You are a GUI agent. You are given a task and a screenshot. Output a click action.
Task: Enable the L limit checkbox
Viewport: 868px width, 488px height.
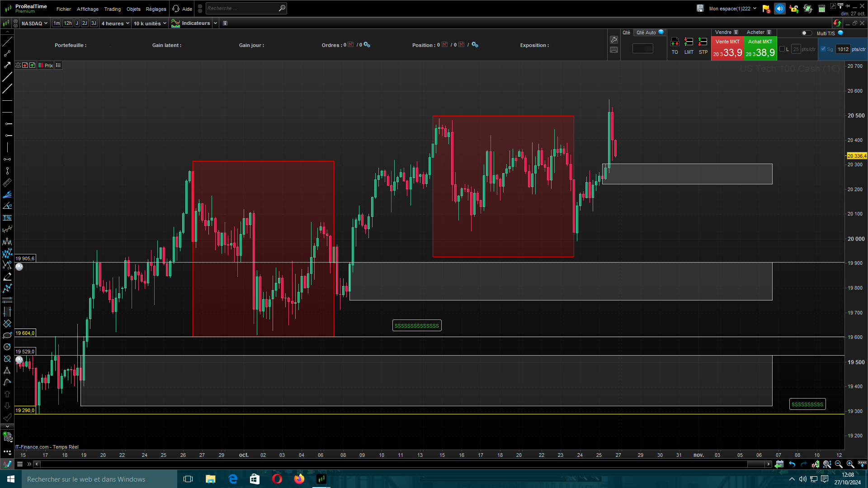coord(782,49)
